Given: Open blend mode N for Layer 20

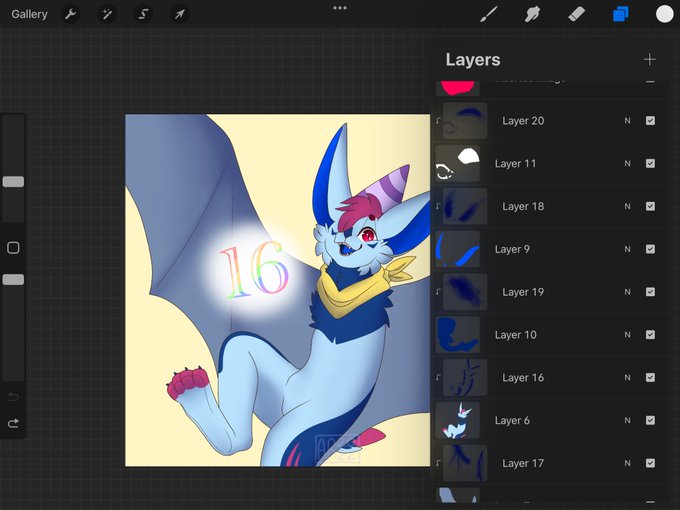Looking at the screenshot, I should pos(628,121).
